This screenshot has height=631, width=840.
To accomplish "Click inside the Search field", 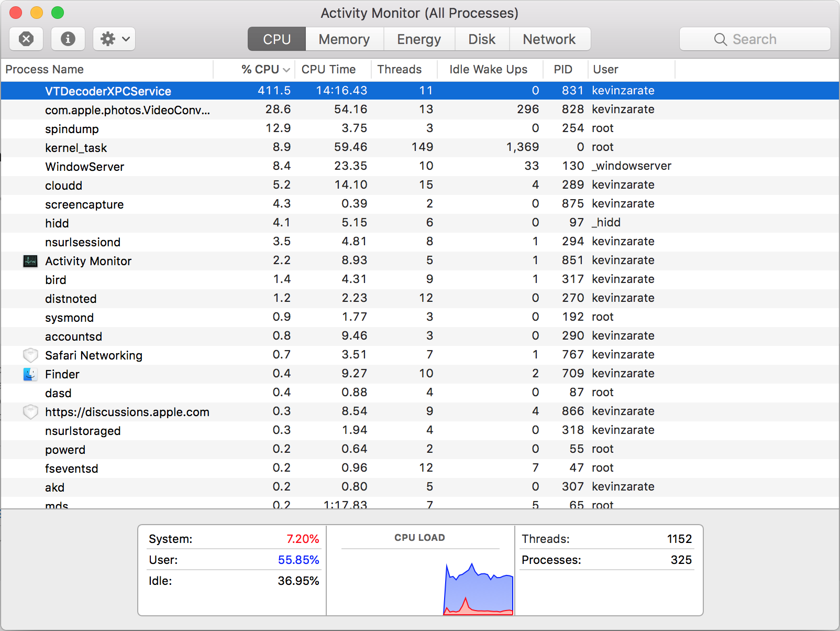I will click(765, 39).
